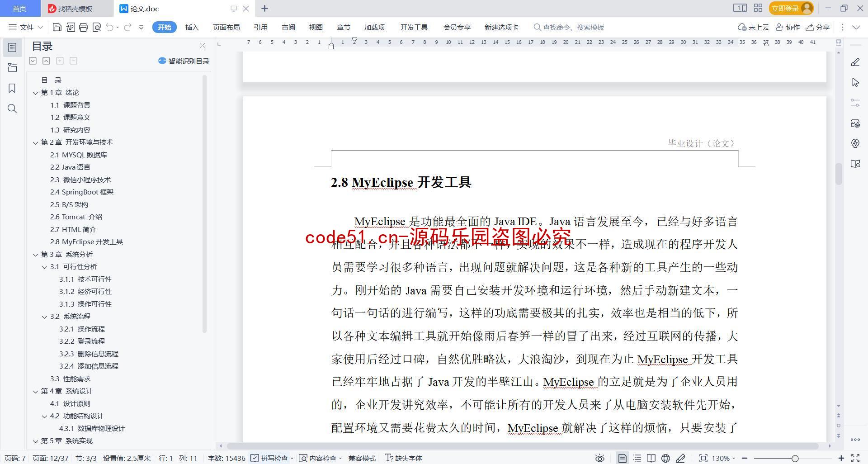Click the pen edit icon in right sidebar
Screen dimensions: 868x464
(855, 62)
